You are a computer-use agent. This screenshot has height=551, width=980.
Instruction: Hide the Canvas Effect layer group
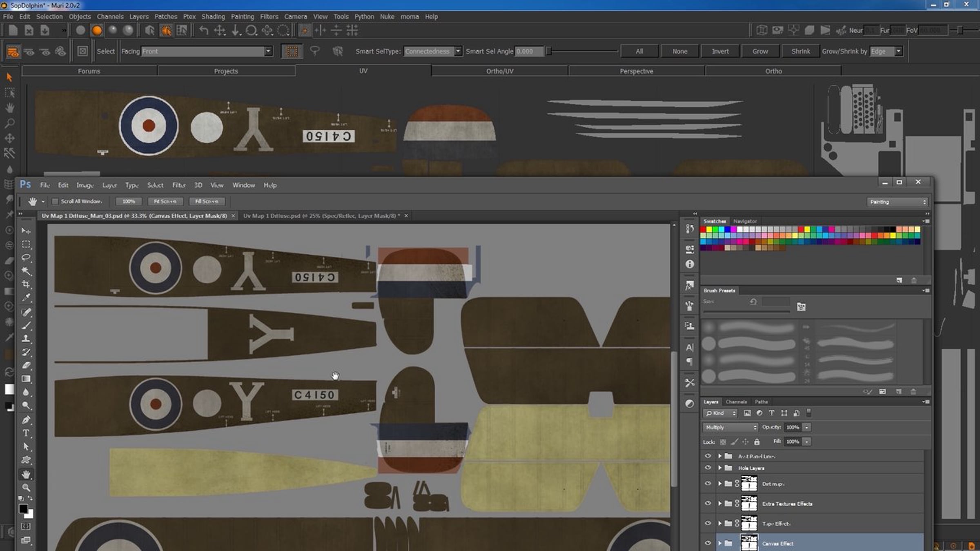tap(708, 543)
